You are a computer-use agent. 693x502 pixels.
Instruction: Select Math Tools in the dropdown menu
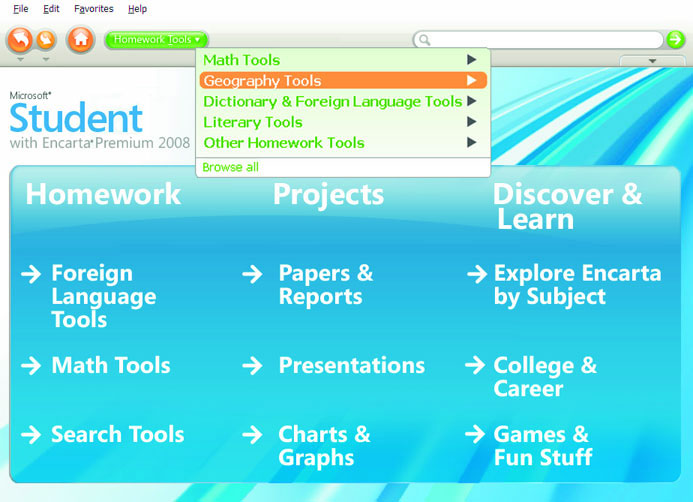click(343, 60)
